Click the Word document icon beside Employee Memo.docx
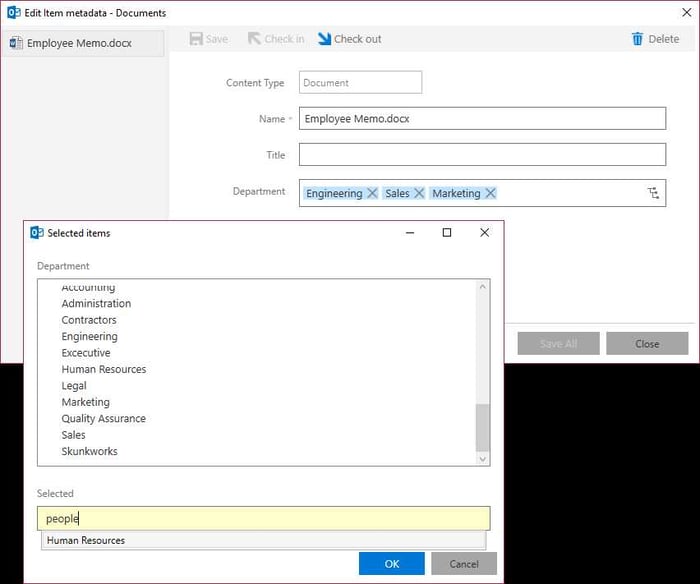The image size is (700, 584). pyautogui.click(x=16, y=43)
